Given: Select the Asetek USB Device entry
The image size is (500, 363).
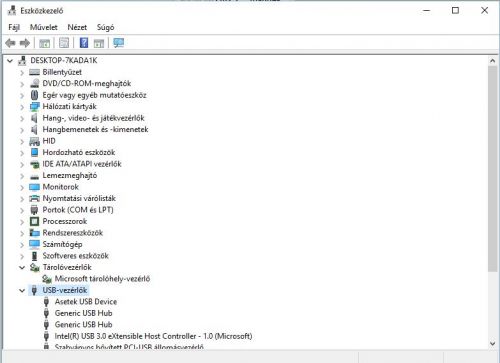Looking at the screenshot, I should [x=86, y=302].
